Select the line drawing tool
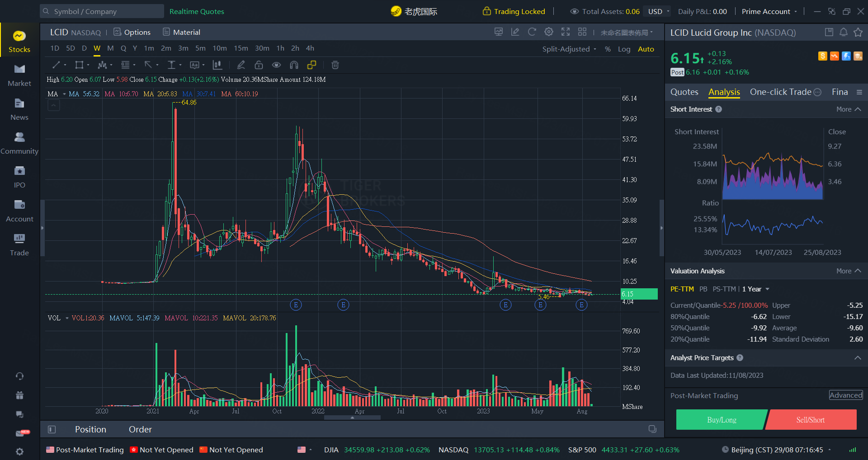Screen dimensions: 868x460 [57, 65]
